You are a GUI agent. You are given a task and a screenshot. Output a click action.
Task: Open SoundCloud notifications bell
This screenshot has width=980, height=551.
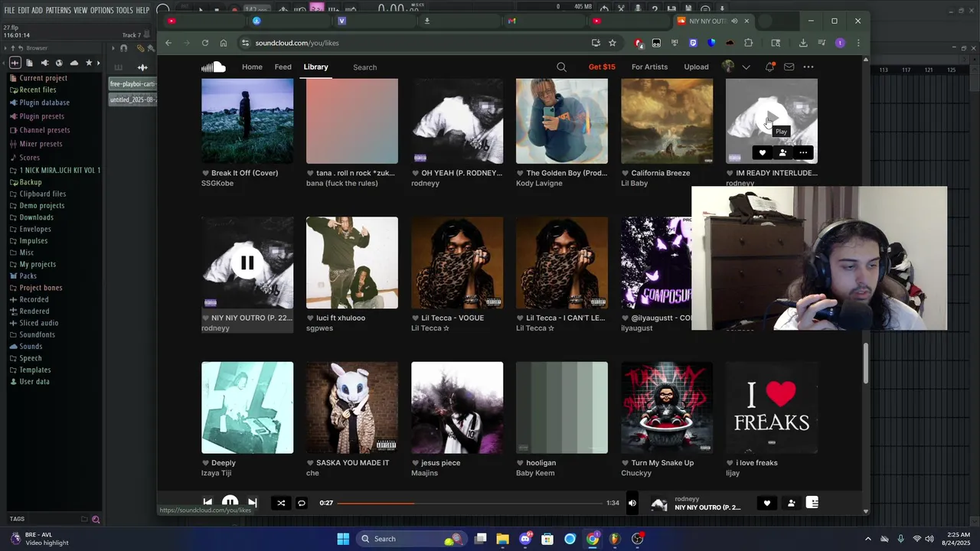point(769,67)
